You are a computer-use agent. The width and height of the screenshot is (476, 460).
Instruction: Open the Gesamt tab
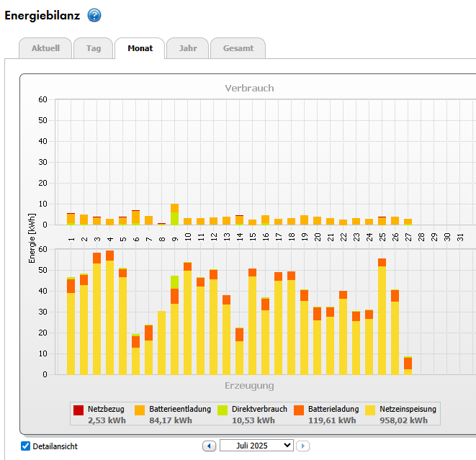coord(238,48)
